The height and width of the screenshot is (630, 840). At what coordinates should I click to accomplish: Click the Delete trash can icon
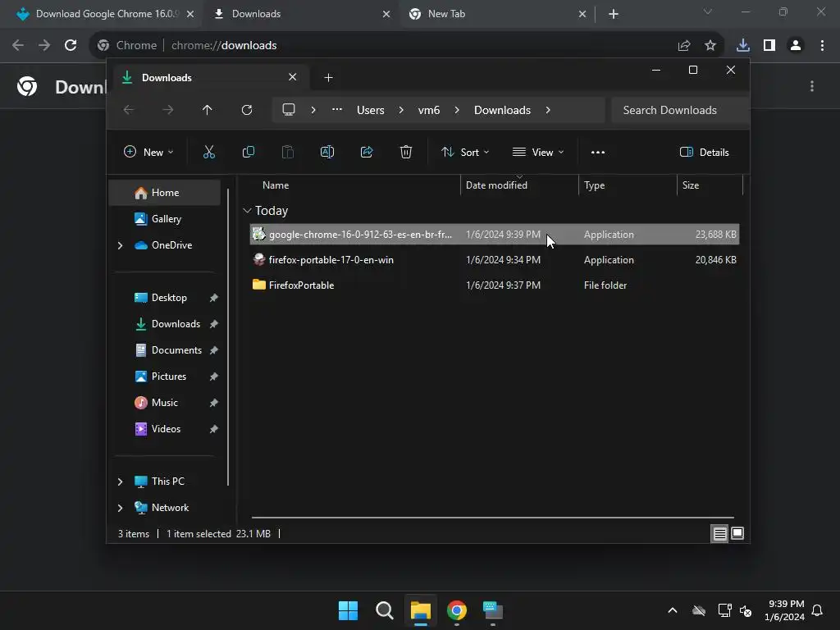(406, 152)
